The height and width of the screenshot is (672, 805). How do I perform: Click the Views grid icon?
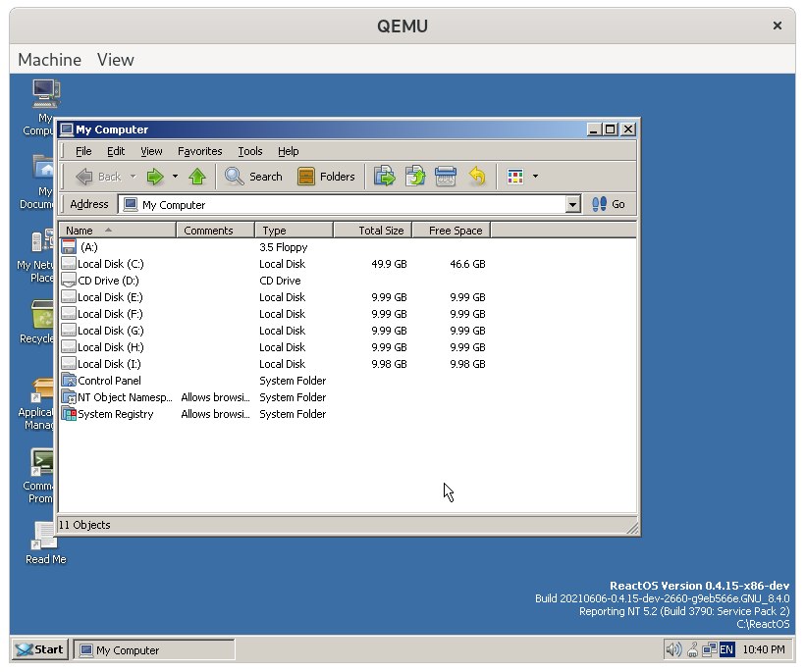click(x=515, y=177)
